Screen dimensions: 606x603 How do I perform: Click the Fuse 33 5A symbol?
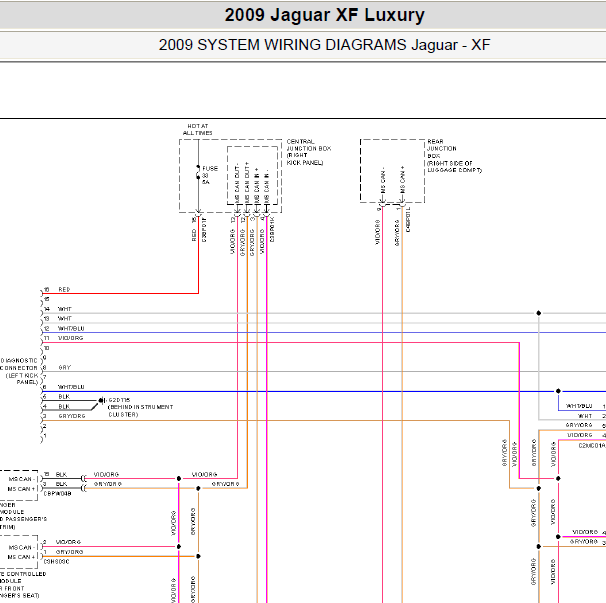pos(198,172)
